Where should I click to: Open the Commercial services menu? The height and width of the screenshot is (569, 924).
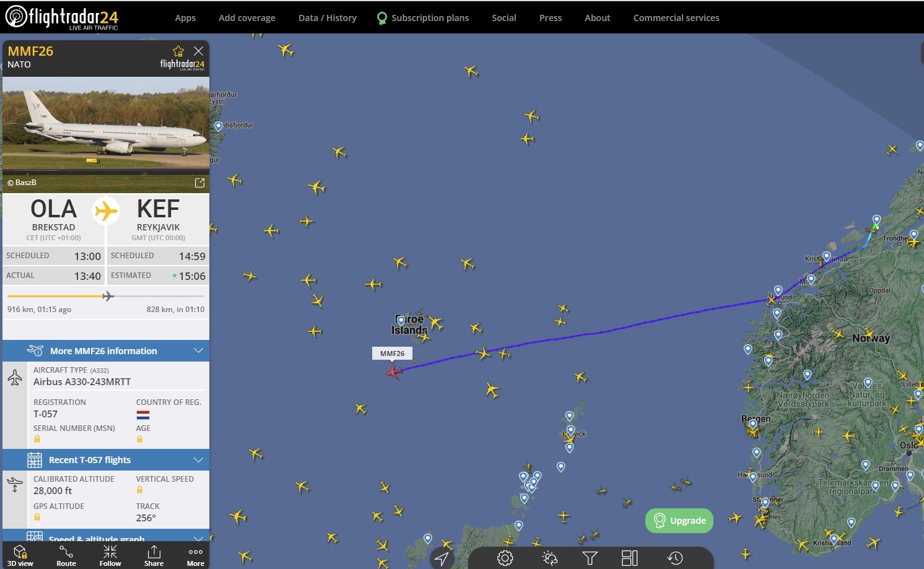[676, 18]
